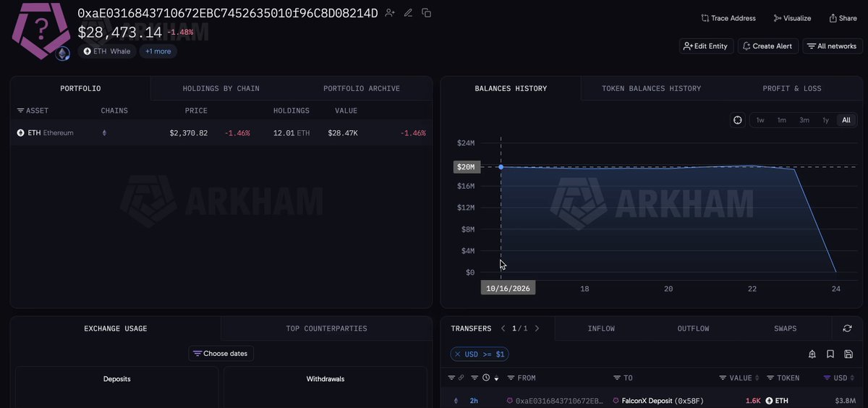
Task: Switch to Inflow tab
Action: (x=601, y=328)
